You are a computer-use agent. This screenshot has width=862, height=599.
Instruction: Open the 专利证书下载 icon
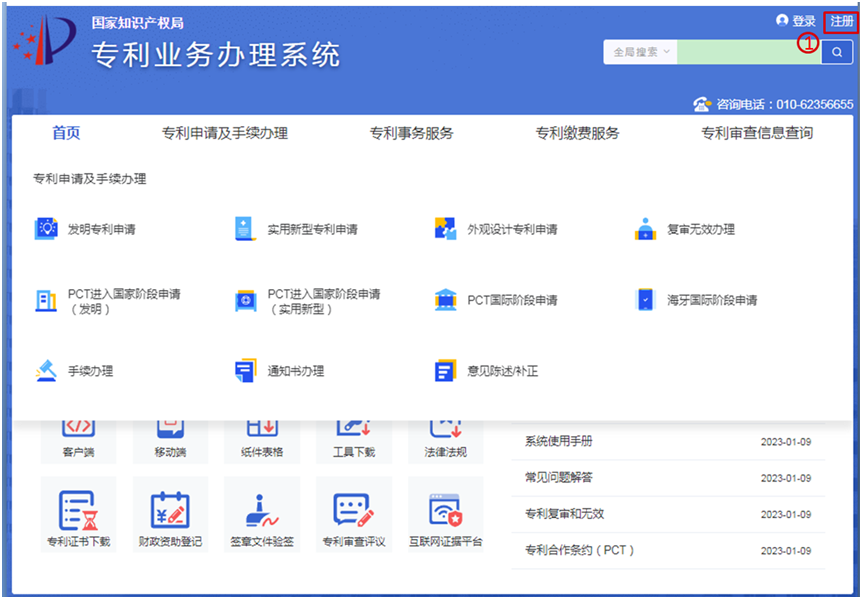point(78,511)
